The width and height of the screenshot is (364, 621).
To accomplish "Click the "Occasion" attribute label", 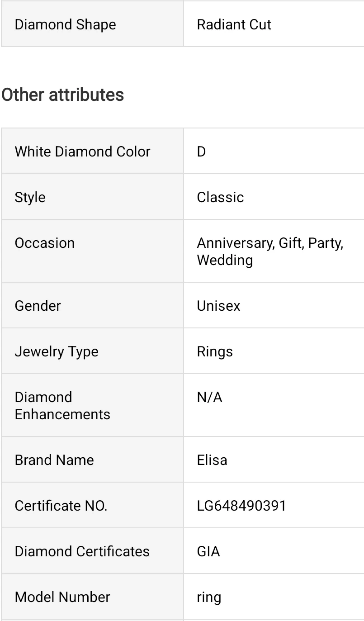I will point(45,243).
